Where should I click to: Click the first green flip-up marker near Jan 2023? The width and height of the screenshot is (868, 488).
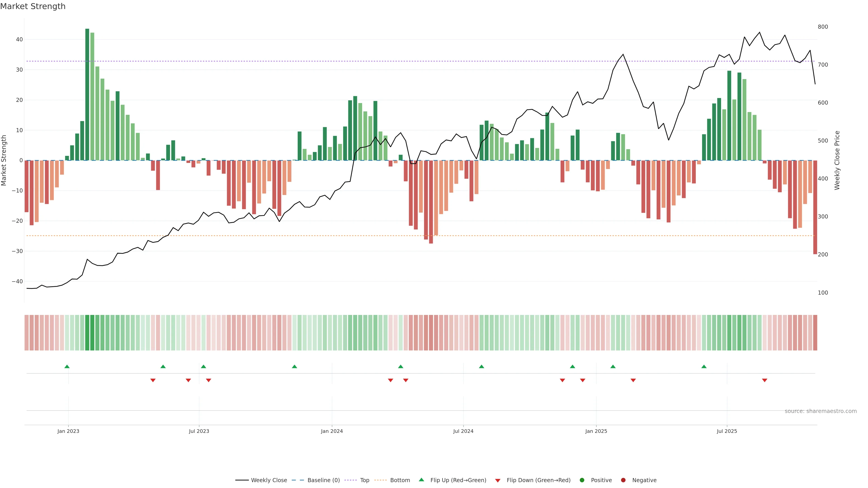(x=67, y=366)
